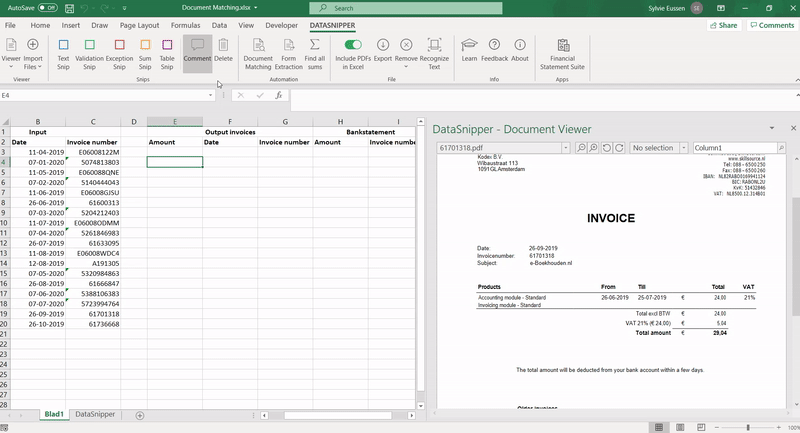This screenshot has width=800, height=433.
Task: Open the Remove dropdown in File group
Action: coord(406,54)
